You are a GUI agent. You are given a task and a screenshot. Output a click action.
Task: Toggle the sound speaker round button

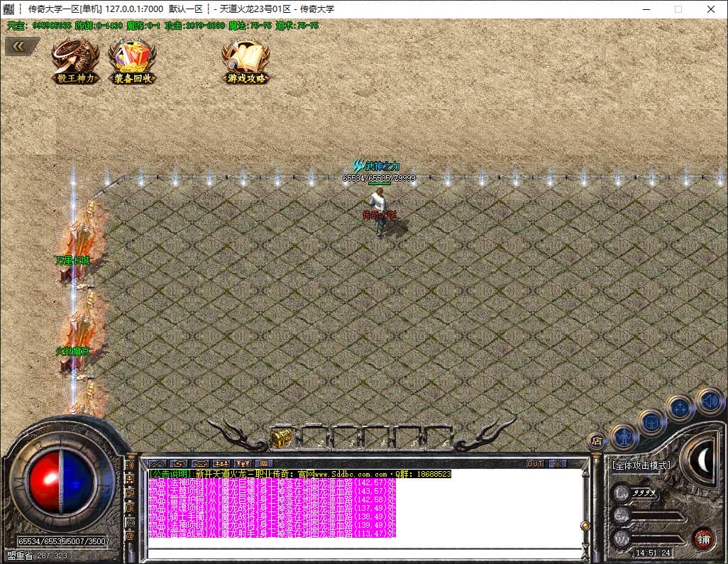coord(709,401)
